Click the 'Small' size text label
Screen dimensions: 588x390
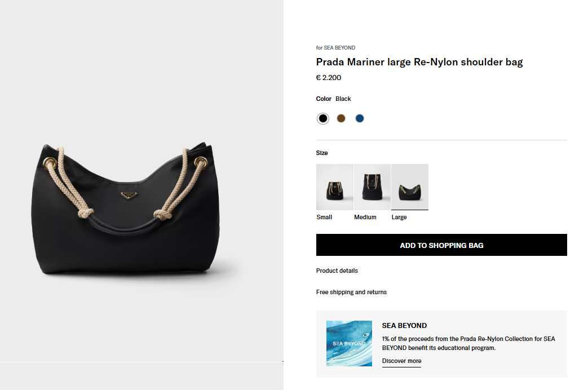[324, 217]
